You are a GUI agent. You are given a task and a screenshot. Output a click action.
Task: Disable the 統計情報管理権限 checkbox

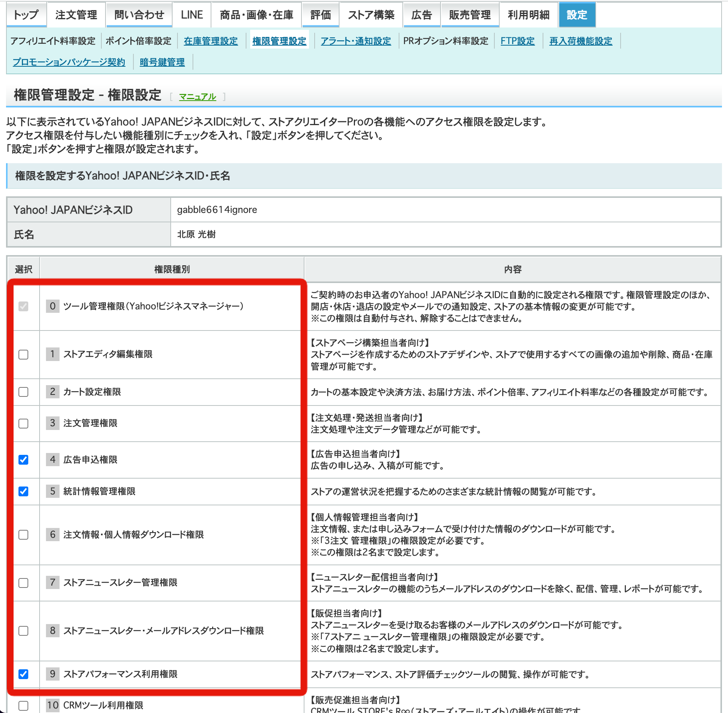click(24, 491)
